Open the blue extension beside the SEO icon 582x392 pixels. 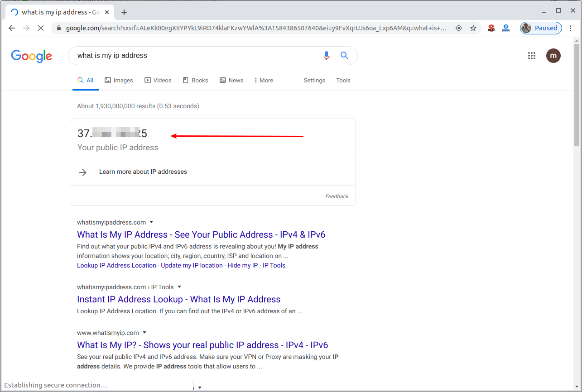(506, 28)
